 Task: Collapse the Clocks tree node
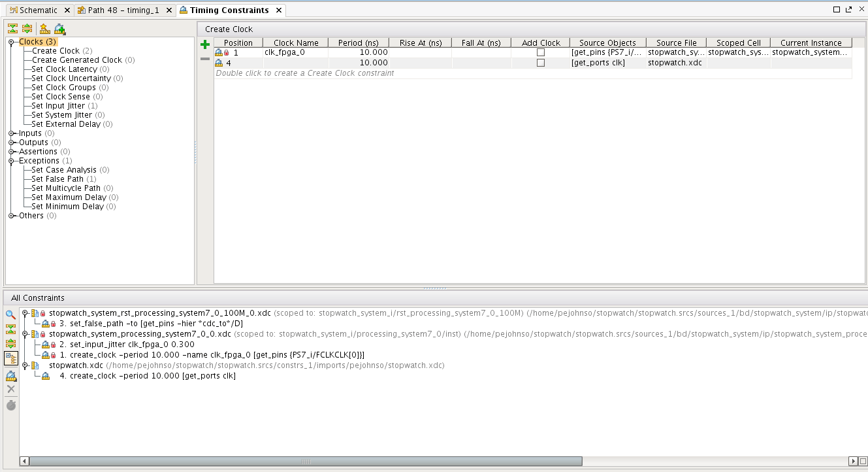(12, 42)
